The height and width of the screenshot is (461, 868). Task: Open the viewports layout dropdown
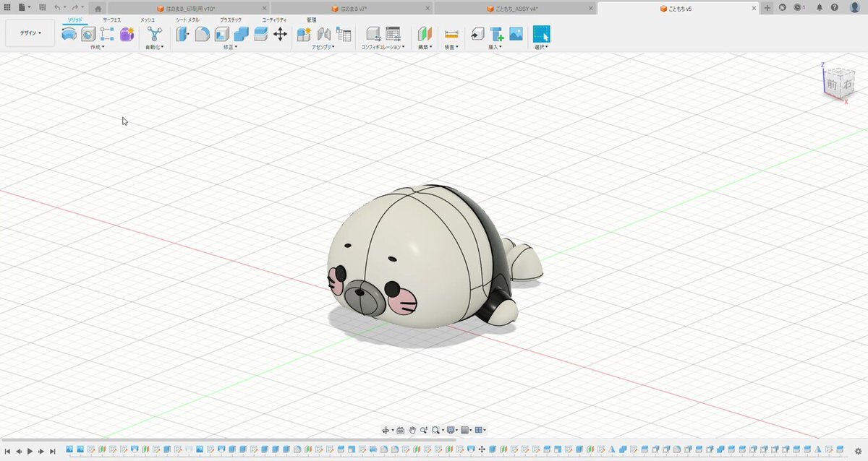[480, 430]
